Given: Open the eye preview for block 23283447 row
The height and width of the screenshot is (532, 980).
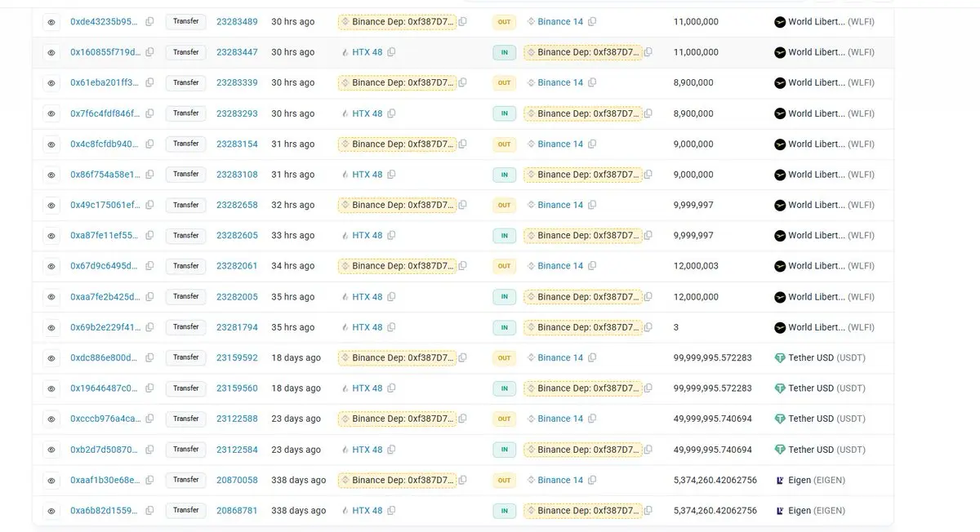Looking at the screenshot, I should (51, 52).
